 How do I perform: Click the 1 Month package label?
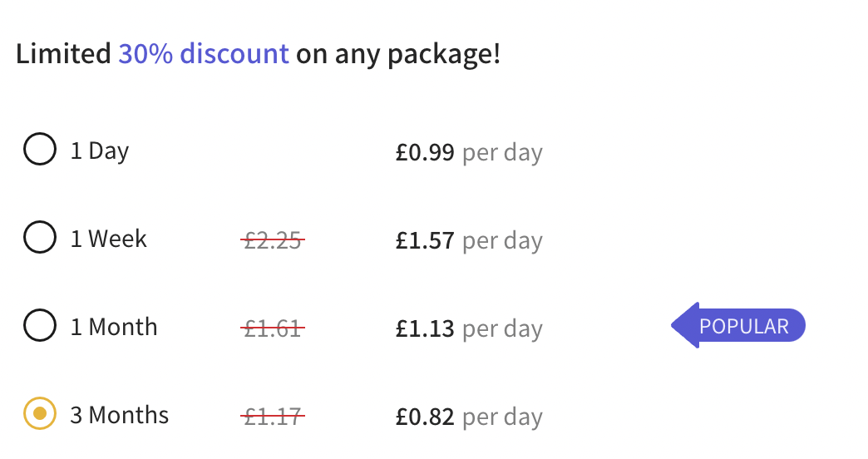[114, 328]
